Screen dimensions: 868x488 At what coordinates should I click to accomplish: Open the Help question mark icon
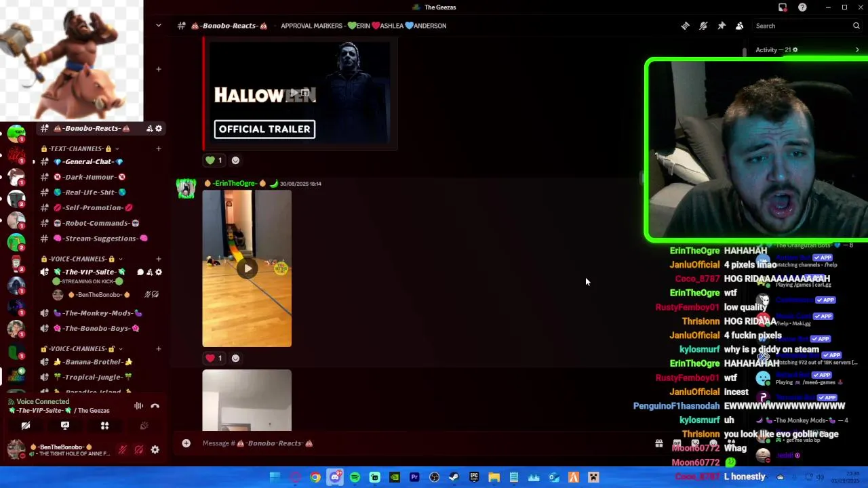point(802,7)
